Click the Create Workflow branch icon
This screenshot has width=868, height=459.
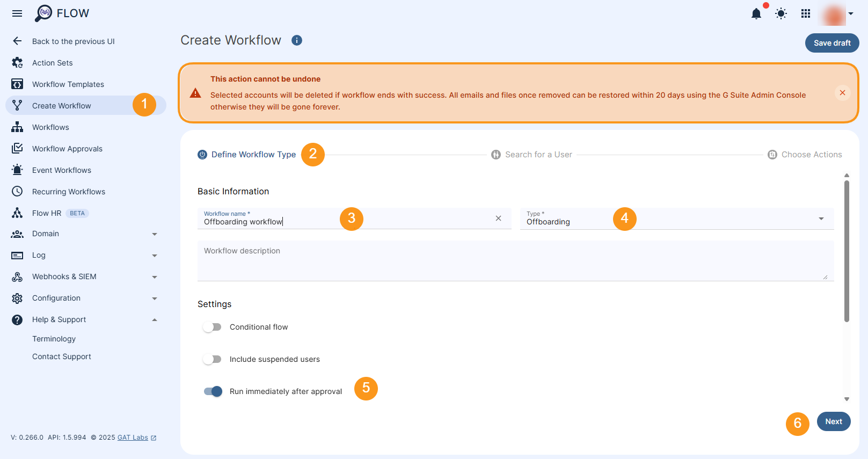click(17, 105)
